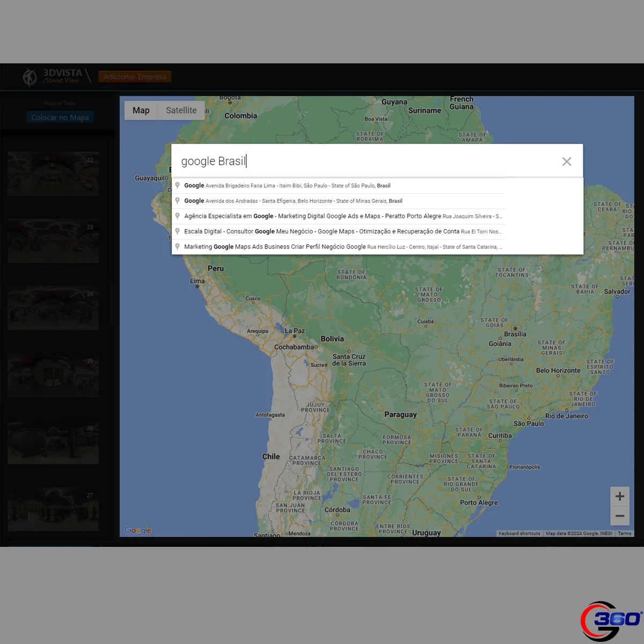The width and height of the screenshot is (644, 644).
Task: Select panorama thumbnail number 24
Action: (x=53, y=308)
